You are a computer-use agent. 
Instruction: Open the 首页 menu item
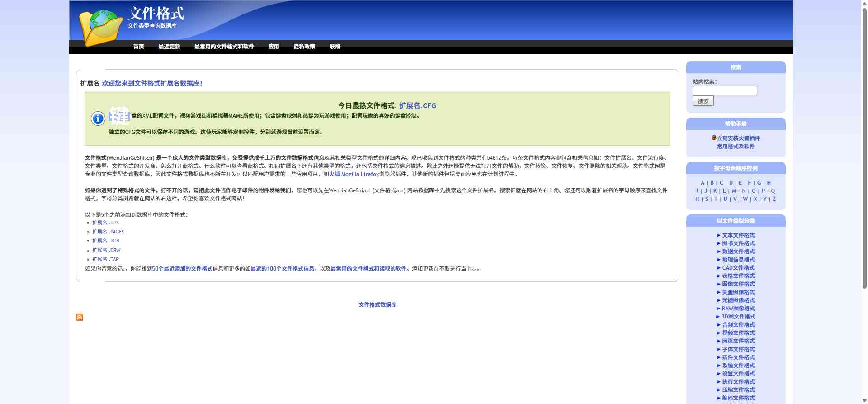tap(138, 47)
